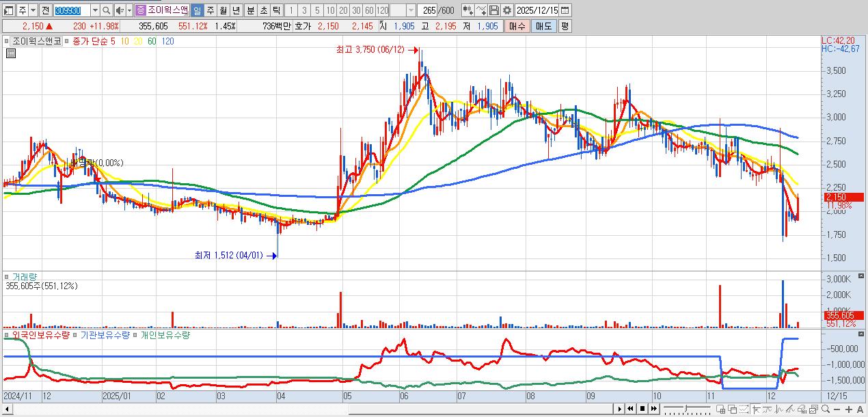
Task: Click the 평 button
Action: coord(565,26)
